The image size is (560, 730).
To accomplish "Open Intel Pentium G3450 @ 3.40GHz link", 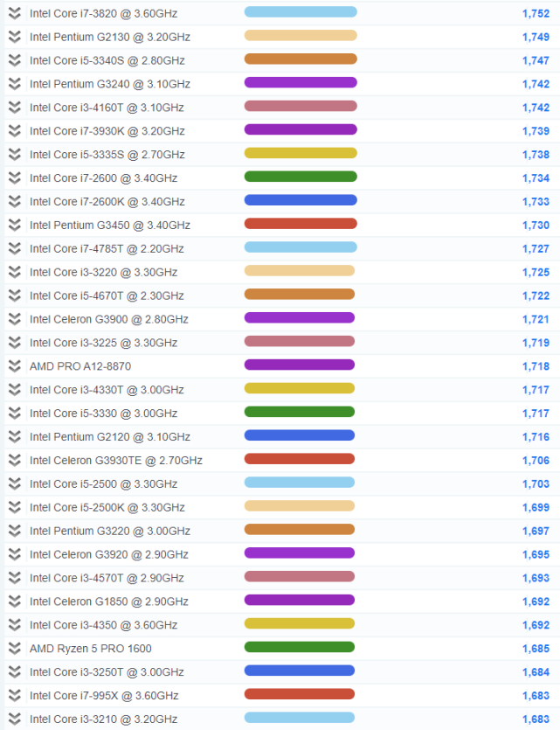I will click(110, 226).
